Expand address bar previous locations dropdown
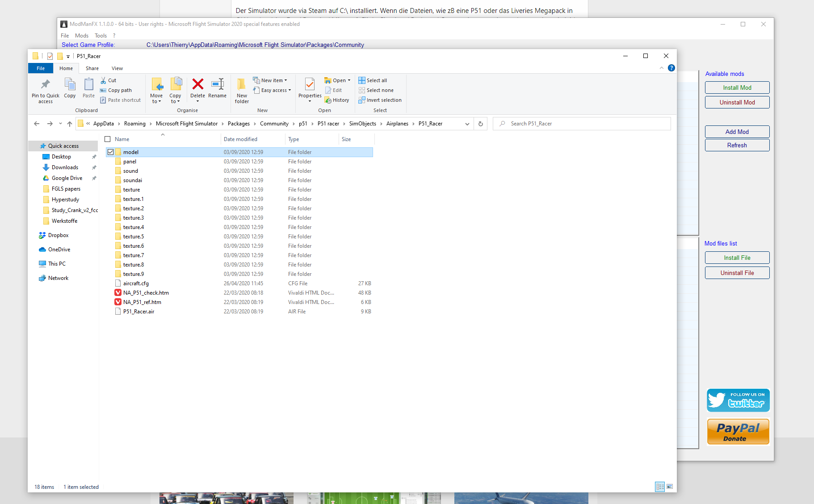814x504 pixels. coord(467,124)
